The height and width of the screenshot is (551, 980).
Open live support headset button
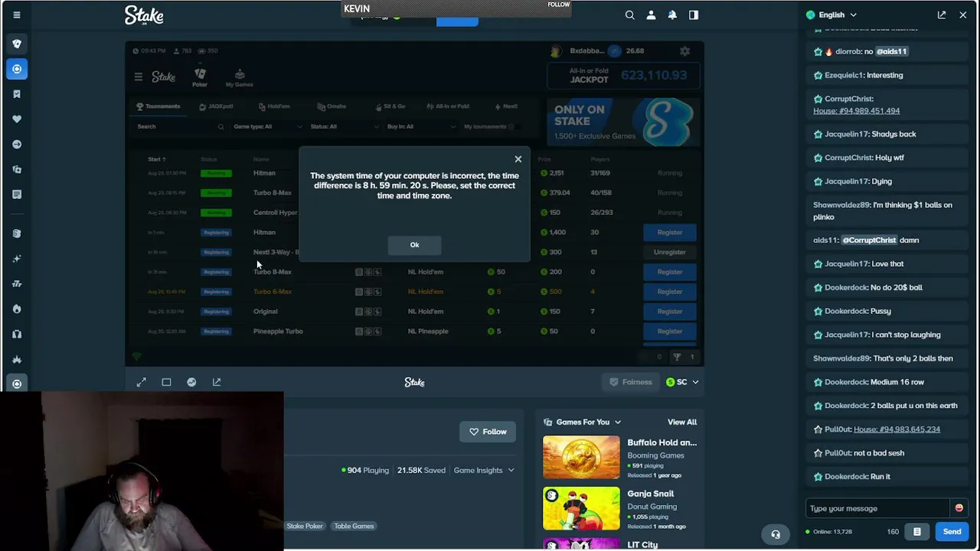(776, 534)
